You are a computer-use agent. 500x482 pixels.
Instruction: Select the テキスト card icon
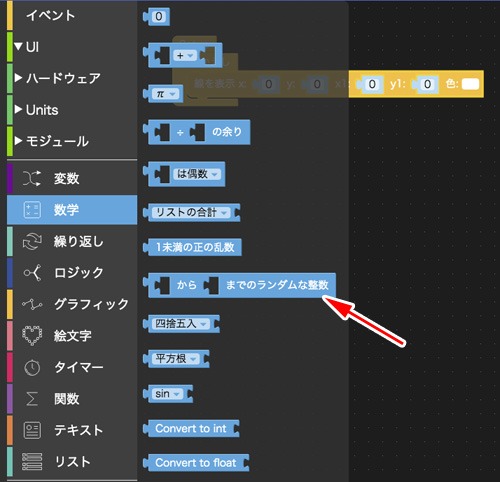coord(32,430)
